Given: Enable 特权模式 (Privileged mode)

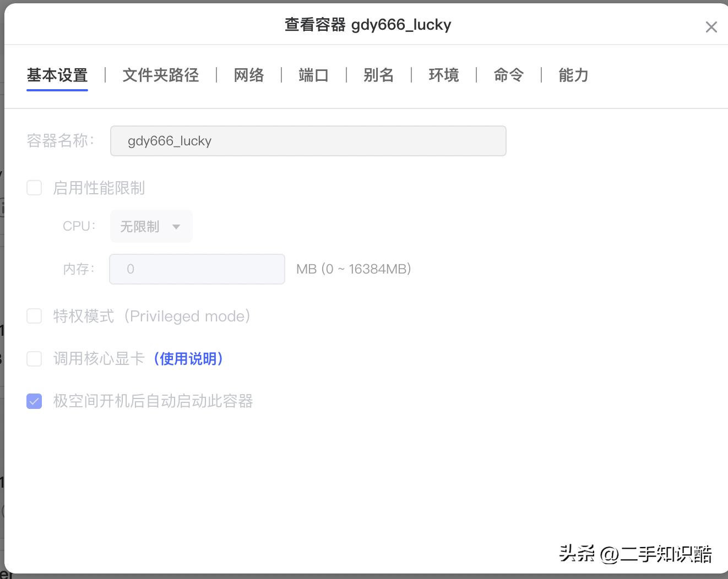Looking at the screenshot, I should click(x=34, y=316).
